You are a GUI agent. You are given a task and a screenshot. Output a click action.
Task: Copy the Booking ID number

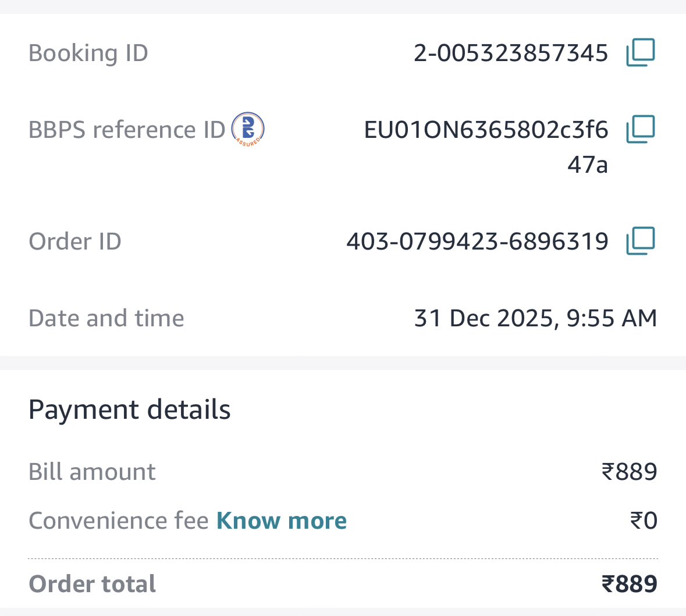point(641,53)
